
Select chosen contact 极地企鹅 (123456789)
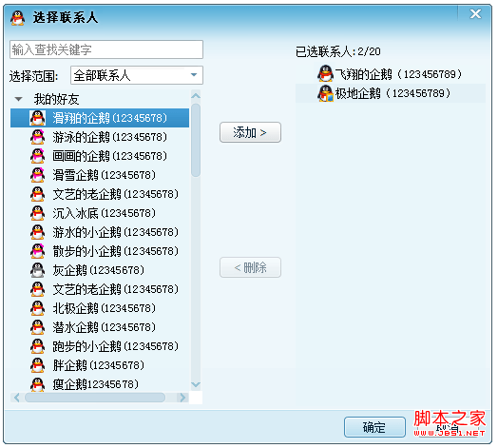(393, 93)
